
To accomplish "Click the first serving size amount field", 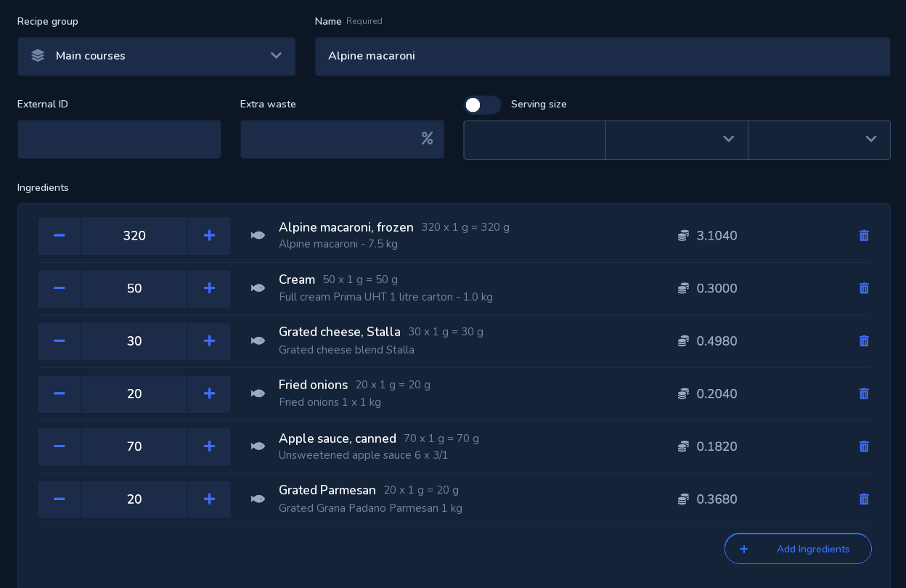I will (x=534, y=140).
